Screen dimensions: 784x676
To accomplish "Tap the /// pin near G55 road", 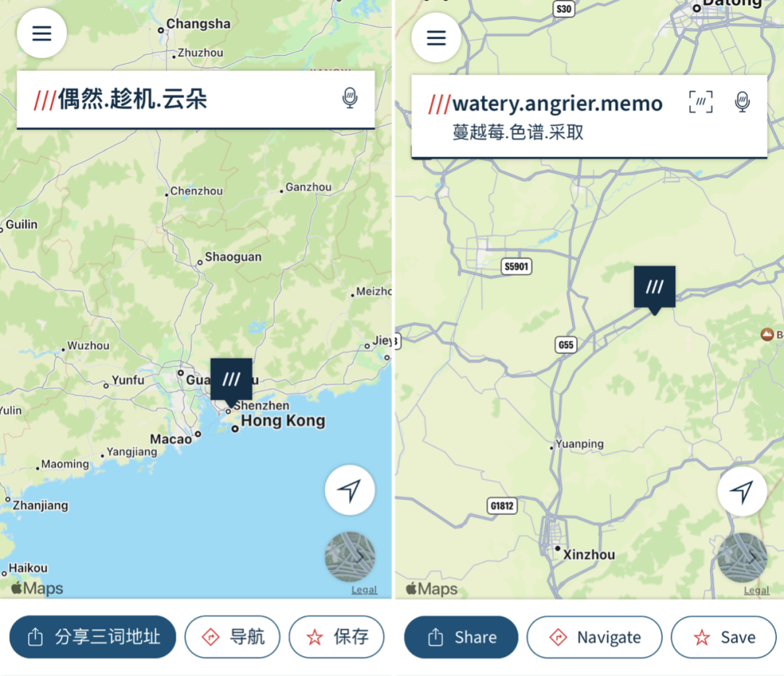I will (x=655, y=288).
